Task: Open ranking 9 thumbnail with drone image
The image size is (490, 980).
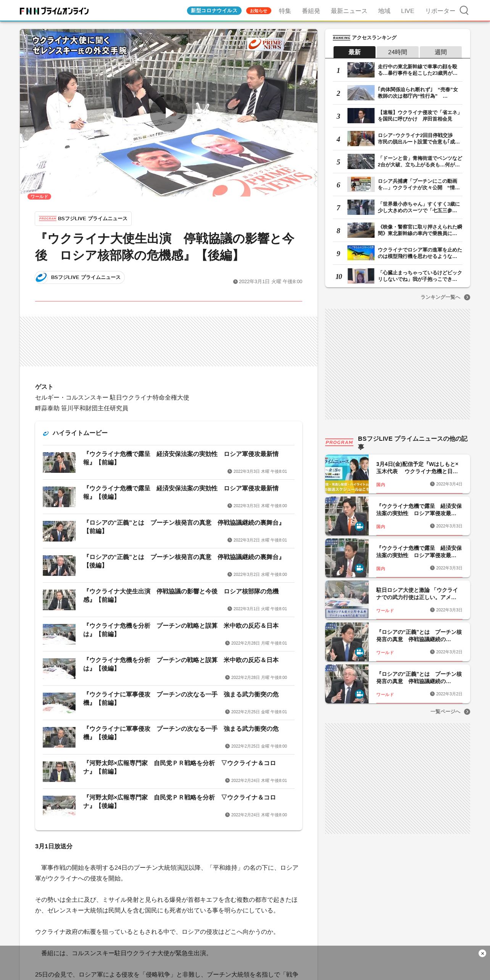Action: (x=361, y=253)
